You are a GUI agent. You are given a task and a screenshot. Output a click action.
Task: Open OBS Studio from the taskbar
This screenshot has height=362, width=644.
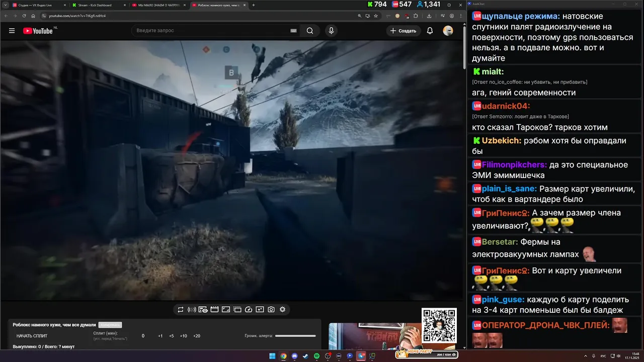[x=328, y=356]
